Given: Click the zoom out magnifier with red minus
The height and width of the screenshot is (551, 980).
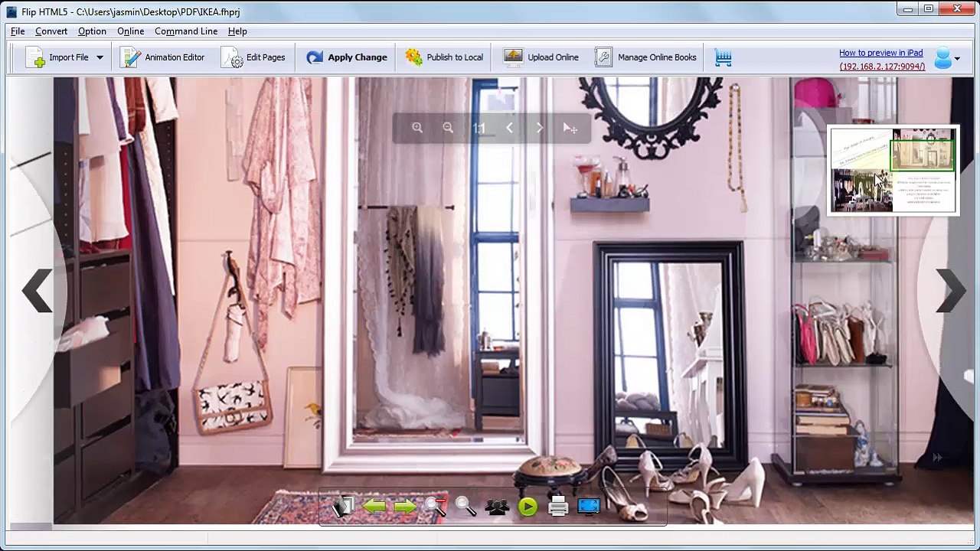Looking at the screenshot, I should [x=436, y=506].
